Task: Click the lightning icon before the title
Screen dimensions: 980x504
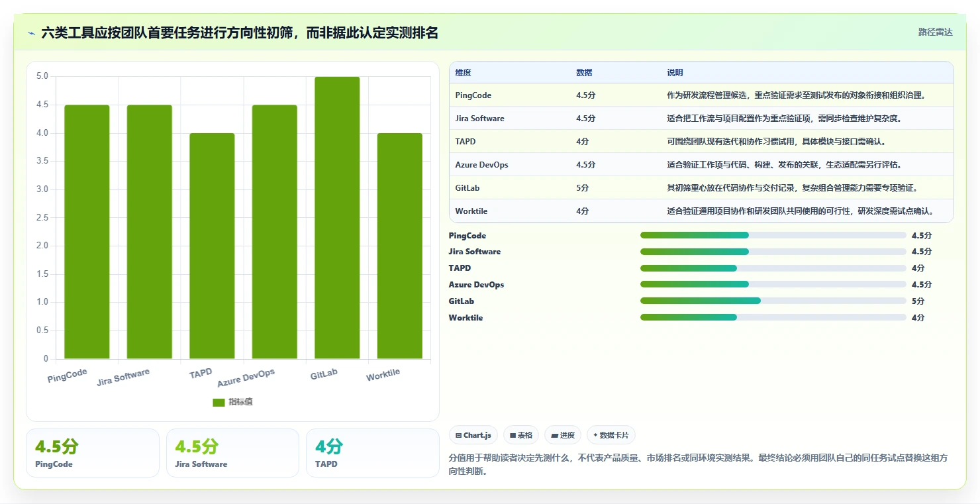Action: pos(31,33)
